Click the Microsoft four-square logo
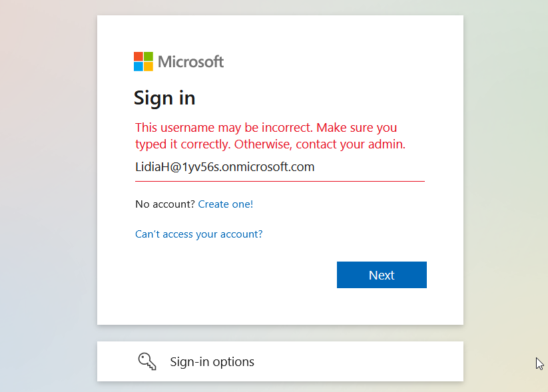The height and width of the screenshot is (392, 548). (x=143, y=61)
